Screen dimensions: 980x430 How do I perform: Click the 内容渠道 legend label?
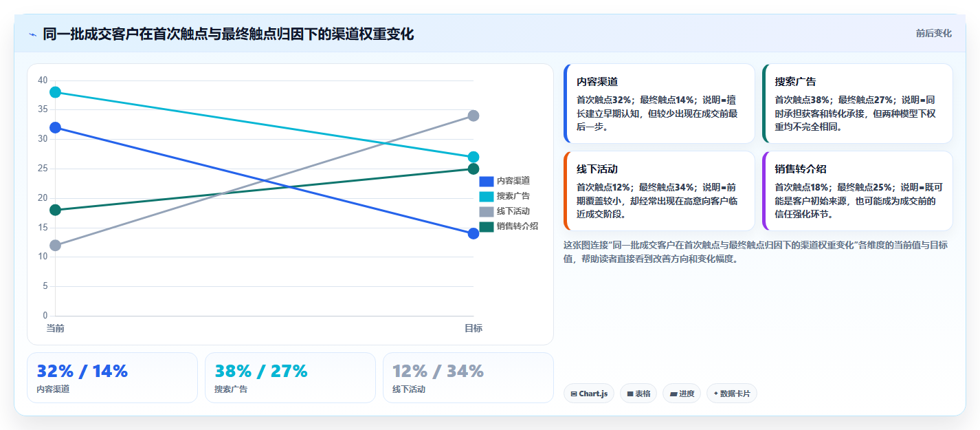[x=513, y=181]
